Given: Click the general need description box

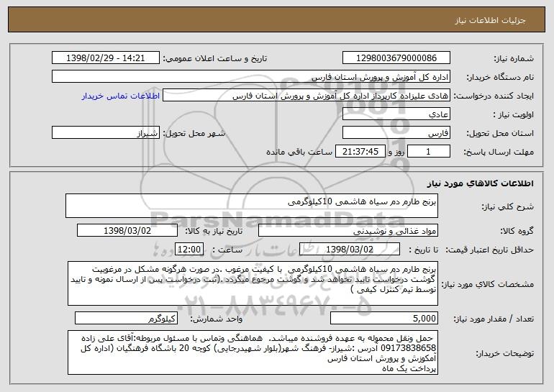Looking at the screenshot, I should 252,206.
